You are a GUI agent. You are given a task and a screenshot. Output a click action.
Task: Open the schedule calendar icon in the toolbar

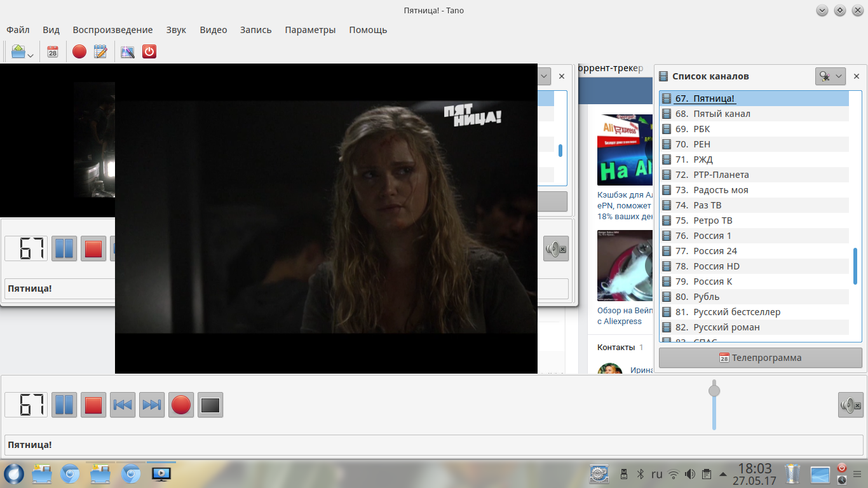(x=53, y=51)
